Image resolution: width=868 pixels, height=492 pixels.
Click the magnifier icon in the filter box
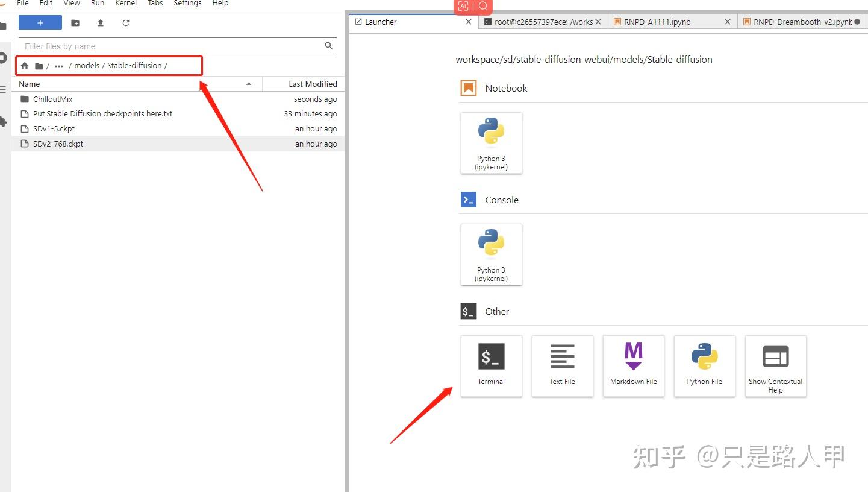point(329,46)
